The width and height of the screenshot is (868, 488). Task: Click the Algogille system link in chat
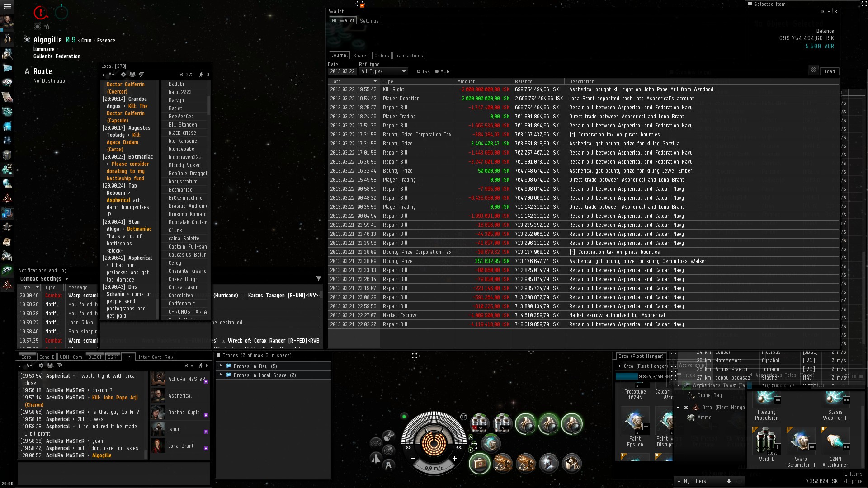coord(102,455)
